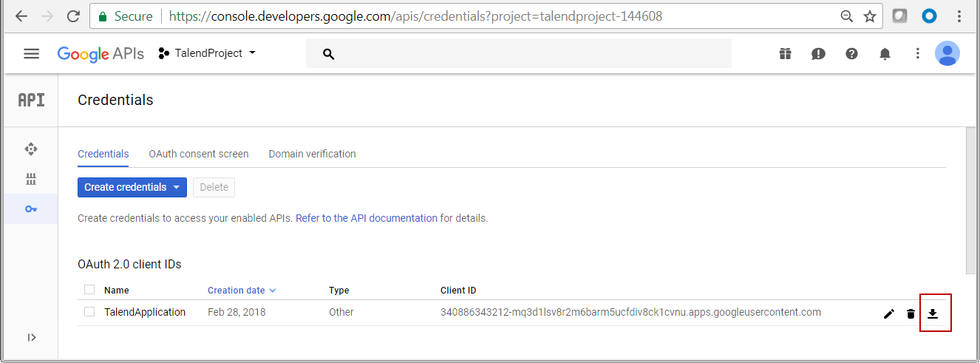Download the TalendApplication client JSON
This screenshot has width=980, height=363.
tap(933, 313)
